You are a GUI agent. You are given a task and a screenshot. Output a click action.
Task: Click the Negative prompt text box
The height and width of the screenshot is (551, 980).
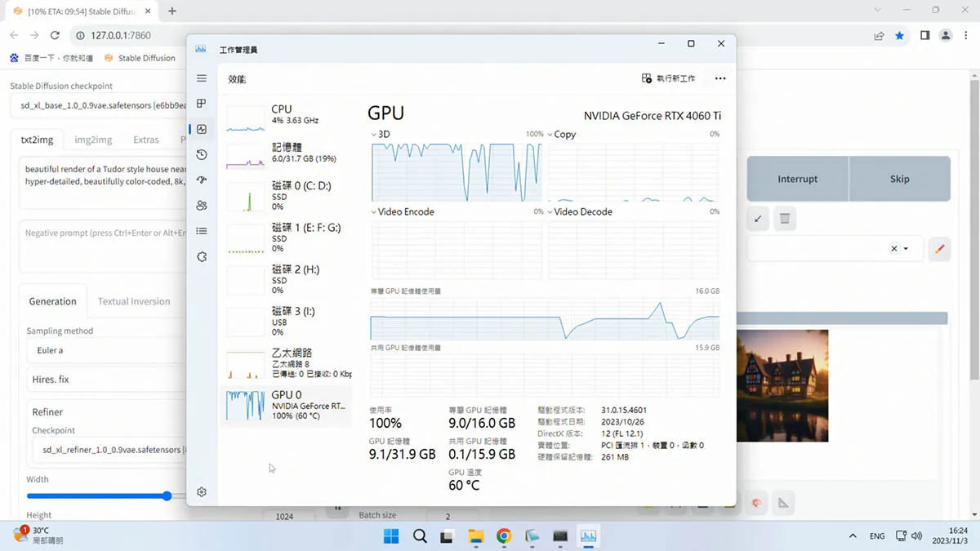coord(103,245)
